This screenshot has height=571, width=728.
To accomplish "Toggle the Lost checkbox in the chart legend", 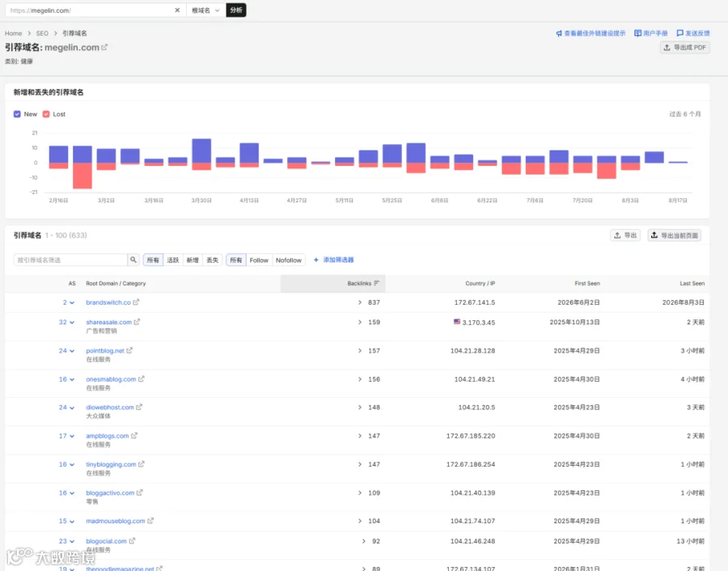I will [46, 114].
